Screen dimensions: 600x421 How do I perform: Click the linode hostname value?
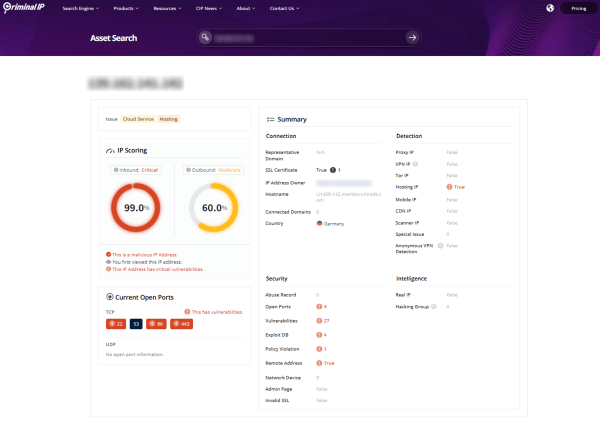[x=349, y=197]
